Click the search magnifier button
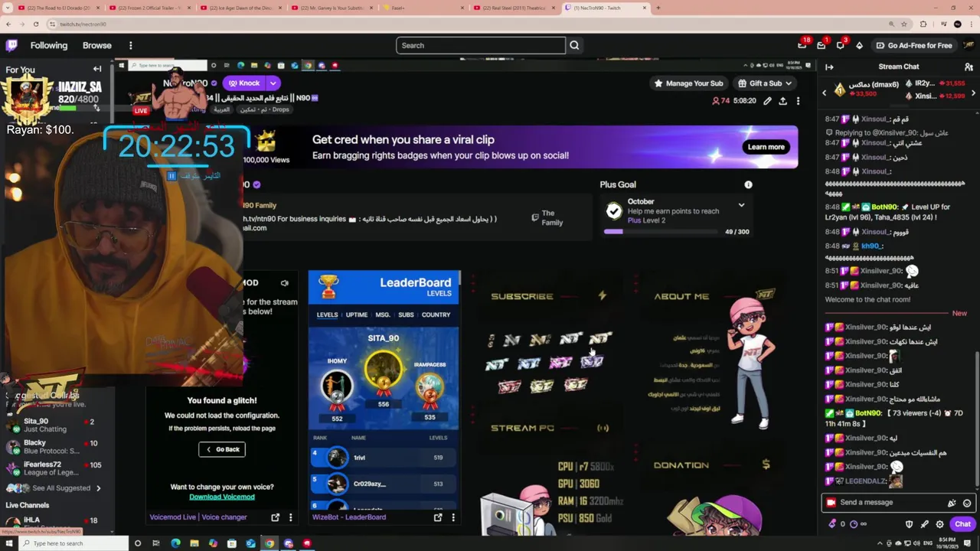Viewport: 980px width, 551px height. [574, 45]
